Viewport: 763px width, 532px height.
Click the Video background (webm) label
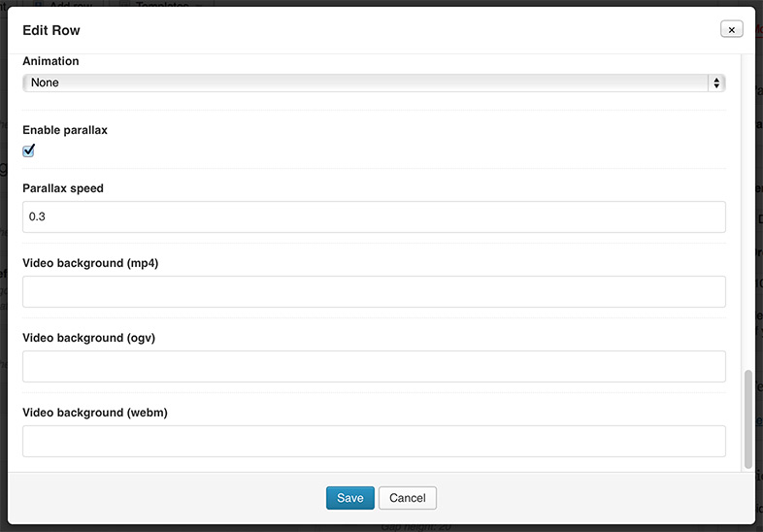(x=95, y=413)
